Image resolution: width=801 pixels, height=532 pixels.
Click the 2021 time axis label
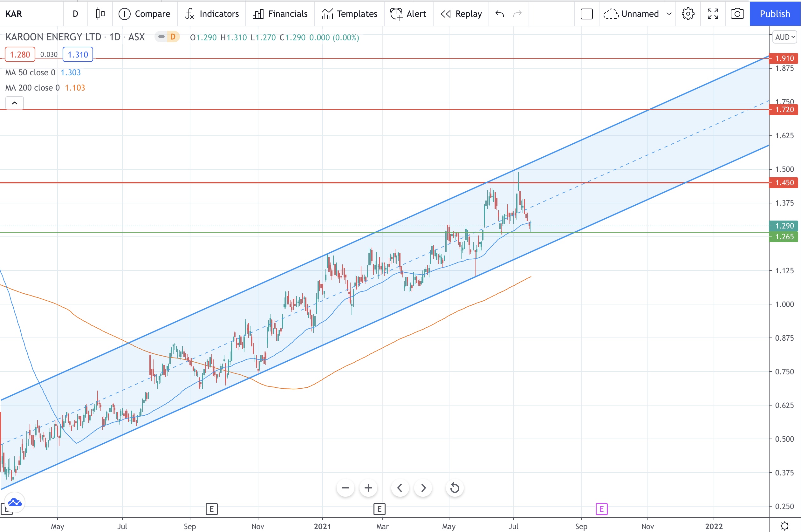[x=322, y=526]
